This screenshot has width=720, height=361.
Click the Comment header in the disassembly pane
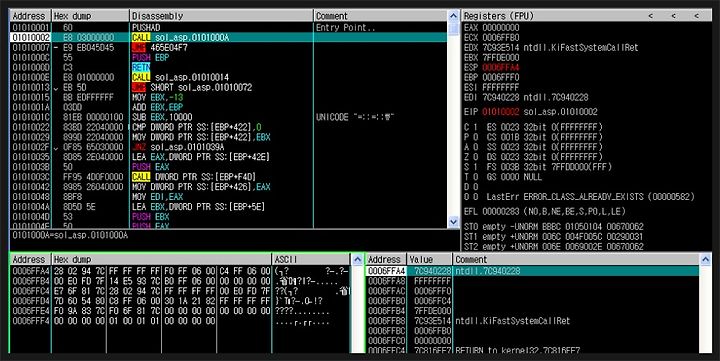point(380,16)
